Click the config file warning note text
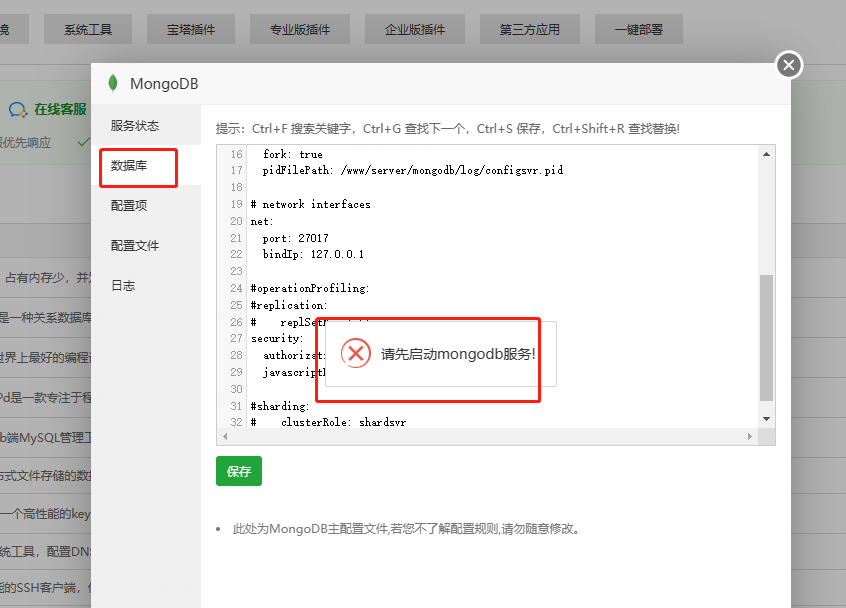 407,529
